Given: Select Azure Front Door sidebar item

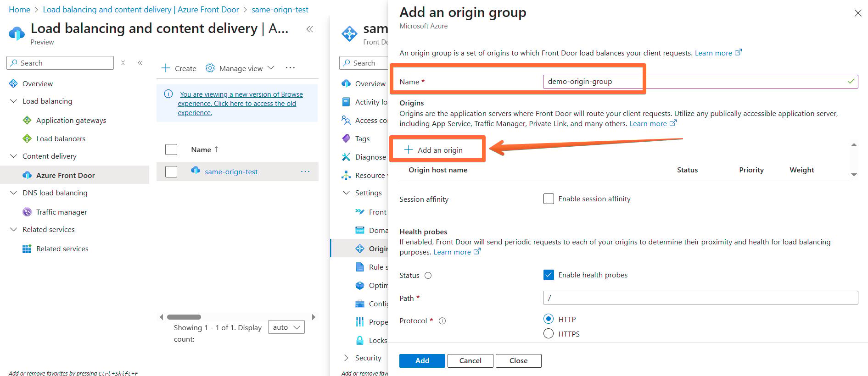Looking at the screenshot, I should point(74,175).
